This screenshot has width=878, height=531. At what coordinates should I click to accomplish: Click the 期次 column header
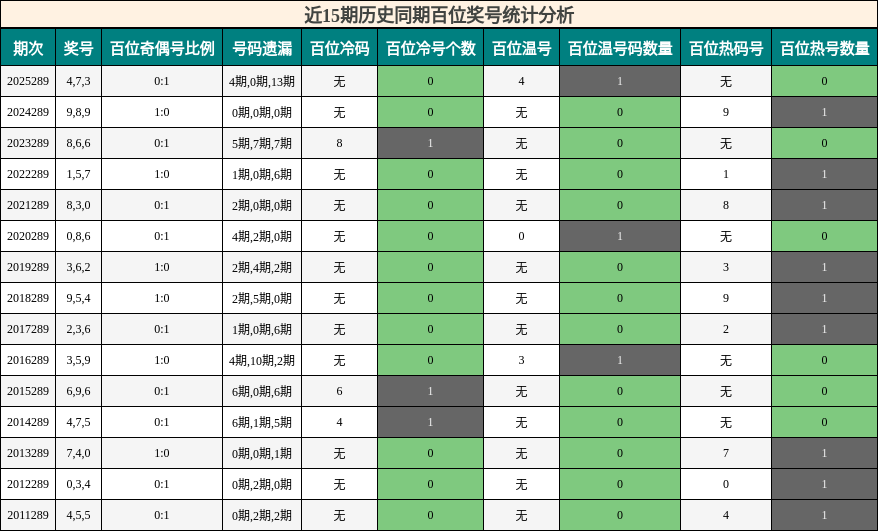point(28,49)
